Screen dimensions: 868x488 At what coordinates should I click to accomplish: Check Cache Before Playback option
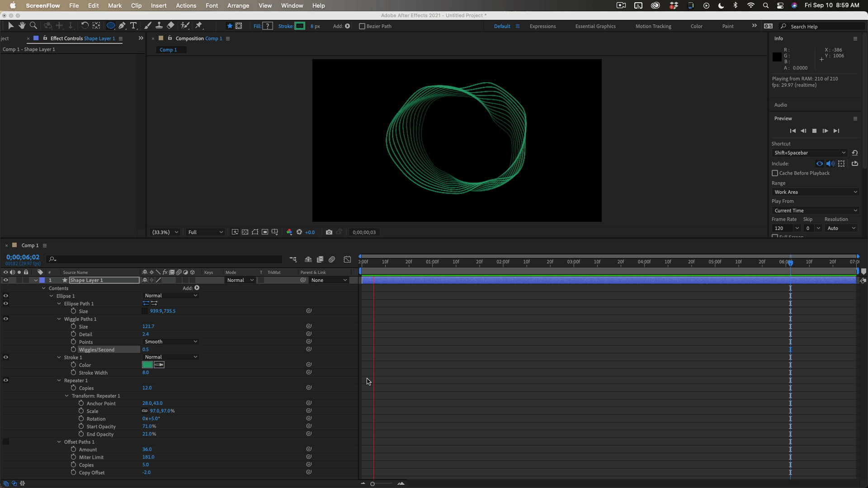click(775, 173)
